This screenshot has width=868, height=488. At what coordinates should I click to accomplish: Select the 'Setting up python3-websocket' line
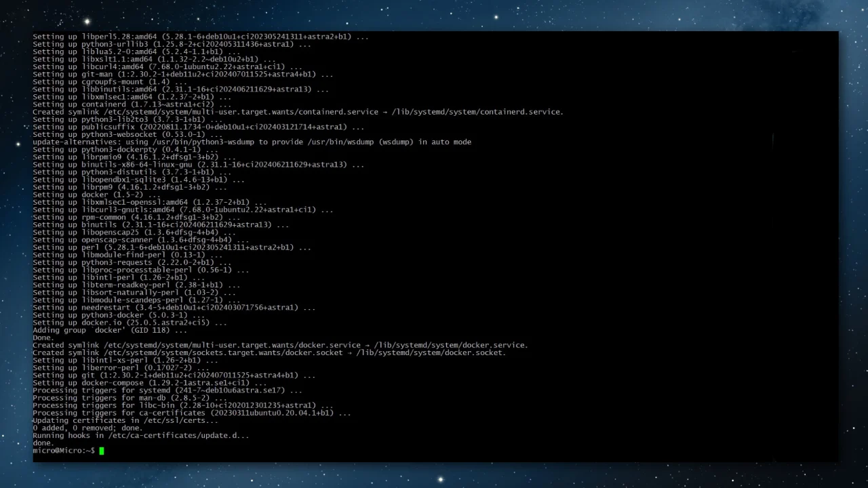tap(127, 134)
